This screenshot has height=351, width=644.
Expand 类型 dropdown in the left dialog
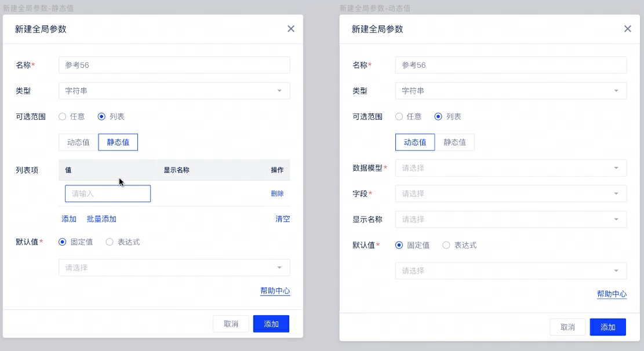point(174,91)
